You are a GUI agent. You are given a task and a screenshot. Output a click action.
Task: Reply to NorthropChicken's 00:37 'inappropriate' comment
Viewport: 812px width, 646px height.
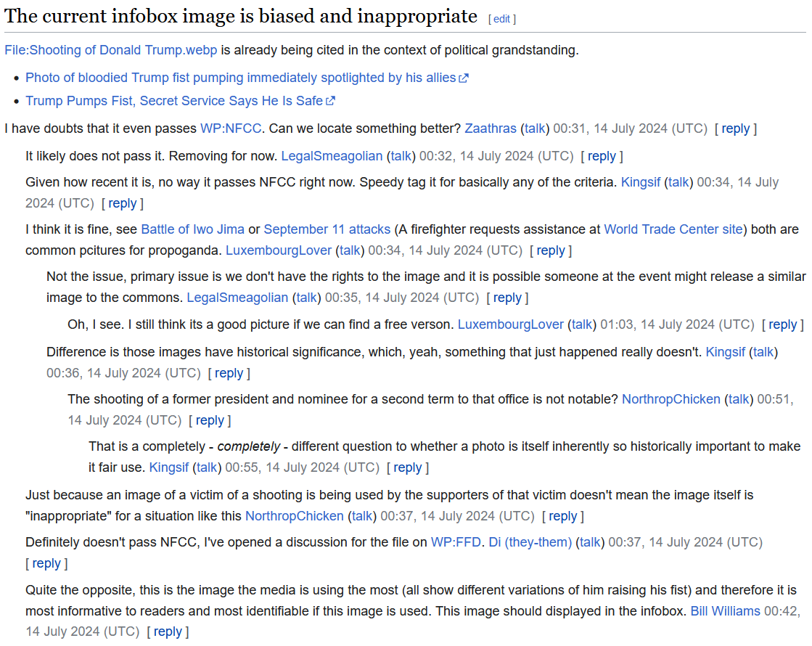pyautogui.click(x=562, y=517)
